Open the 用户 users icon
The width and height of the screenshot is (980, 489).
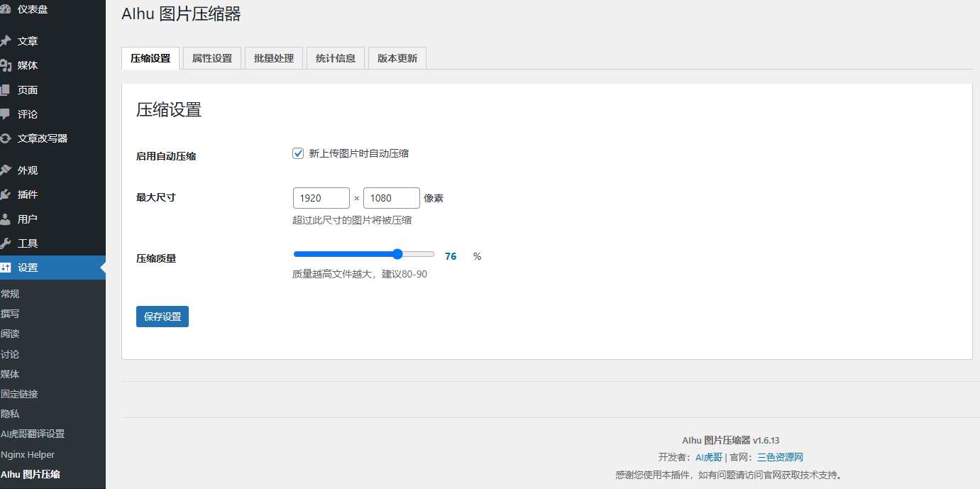[x=10, y=218]
